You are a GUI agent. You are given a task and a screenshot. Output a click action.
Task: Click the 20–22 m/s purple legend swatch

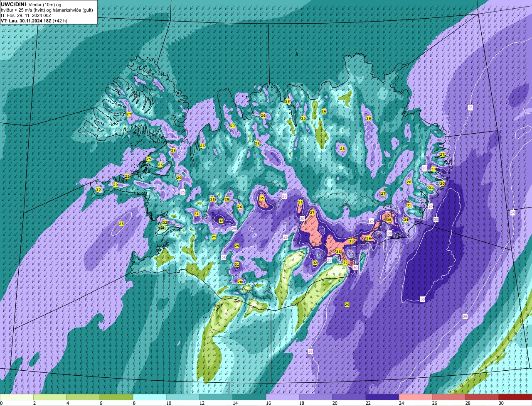[x=349, y=397]
